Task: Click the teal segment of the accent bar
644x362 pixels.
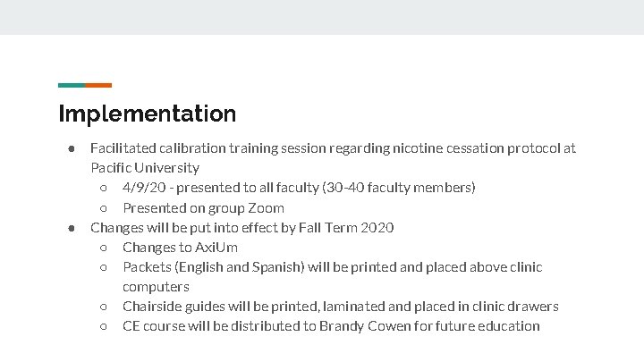Action: (x=72, y=86)
